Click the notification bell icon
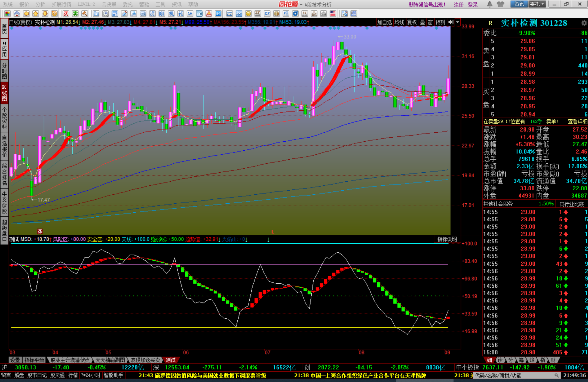588x382 pixels. pos(489,4)
